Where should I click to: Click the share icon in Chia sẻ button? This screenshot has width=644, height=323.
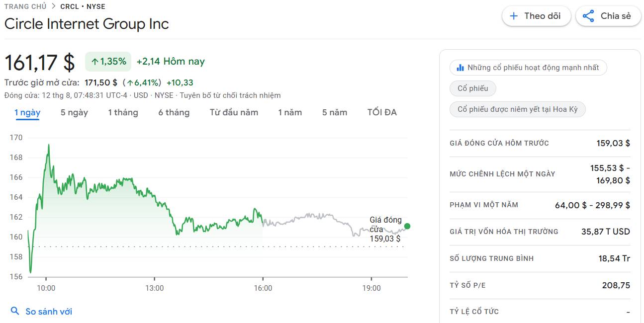pyautogui.click(x=588, y=16)
